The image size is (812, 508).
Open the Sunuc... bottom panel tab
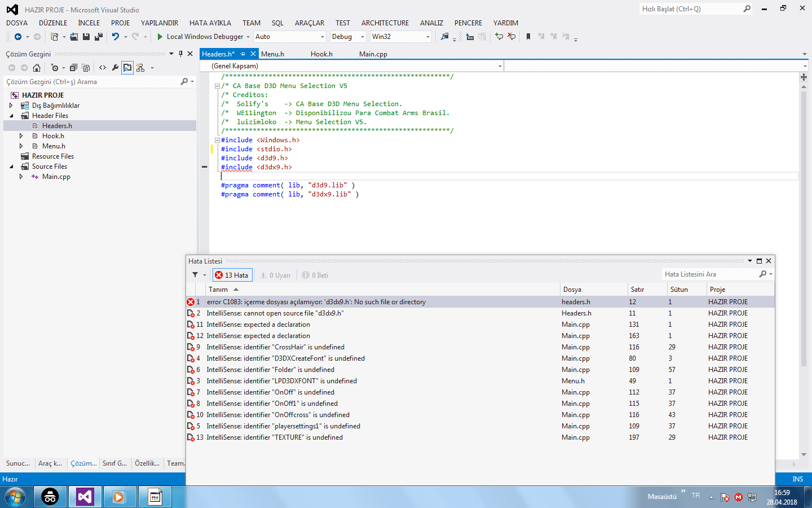click(18, 463)
